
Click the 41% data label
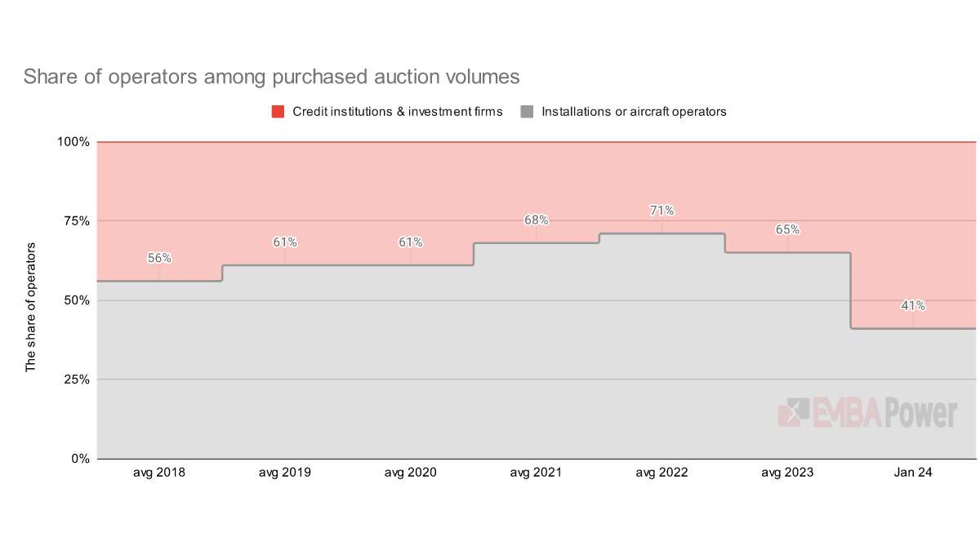tap(913, 306)
